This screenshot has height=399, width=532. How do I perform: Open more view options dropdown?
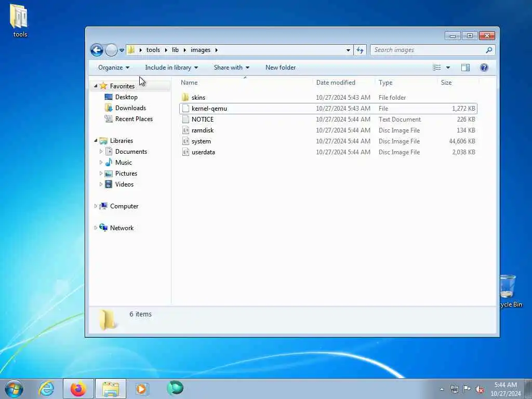click(448, 68)
